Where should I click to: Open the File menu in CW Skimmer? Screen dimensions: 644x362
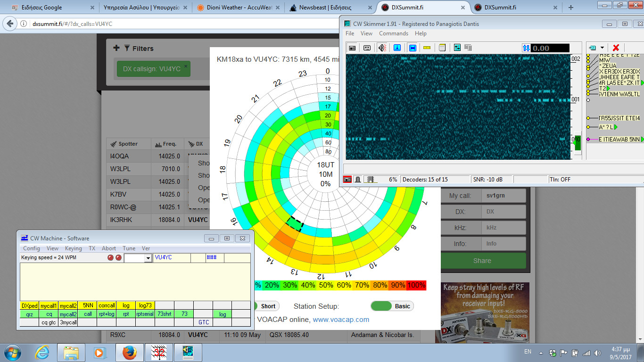point(350,33)
